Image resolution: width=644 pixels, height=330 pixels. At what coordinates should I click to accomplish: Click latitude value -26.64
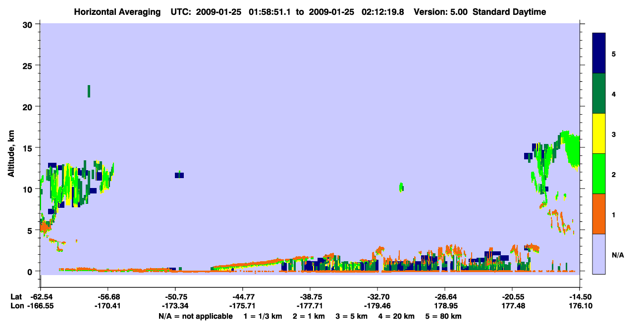pyautogui.click(x=445, y=297)
